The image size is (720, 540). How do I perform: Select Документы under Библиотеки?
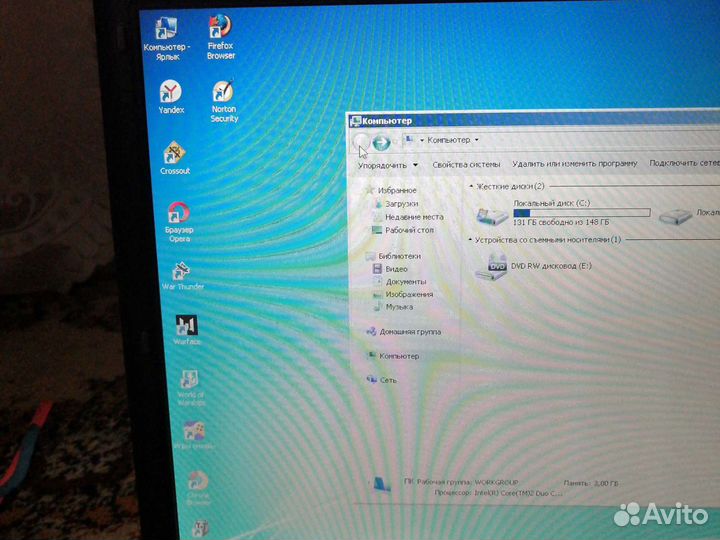pos(405,282)
